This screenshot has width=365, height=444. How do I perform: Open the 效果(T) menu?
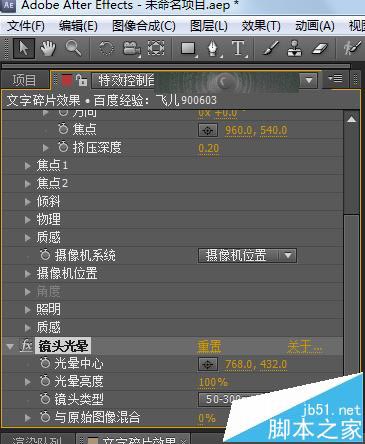(x=261, y=26)
